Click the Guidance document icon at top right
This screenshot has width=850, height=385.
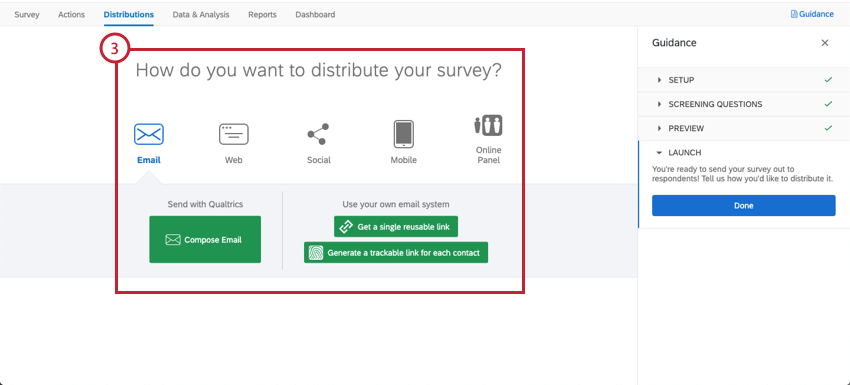(794, 15)
